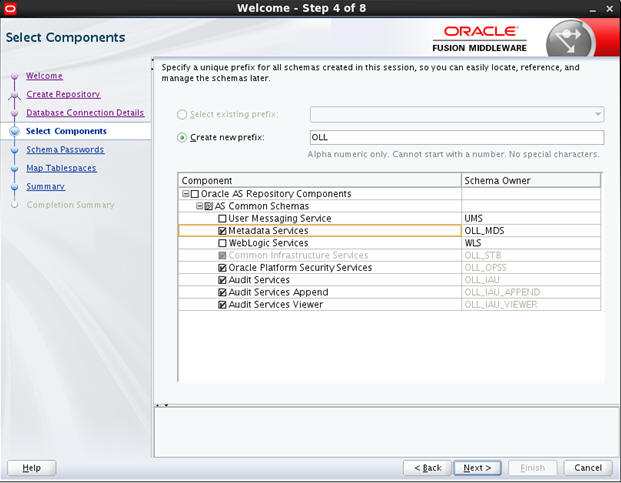Screen dimensions: 621x483
Task: Click the OLL_MDS schema owner cell
Action: (531, 231)
